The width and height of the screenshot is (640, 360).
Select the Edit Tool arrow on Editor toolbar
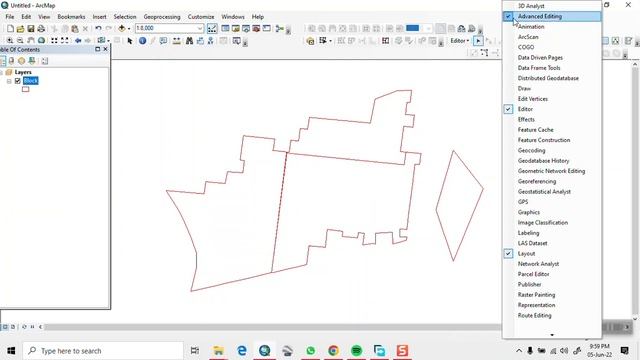click(478, 41)
